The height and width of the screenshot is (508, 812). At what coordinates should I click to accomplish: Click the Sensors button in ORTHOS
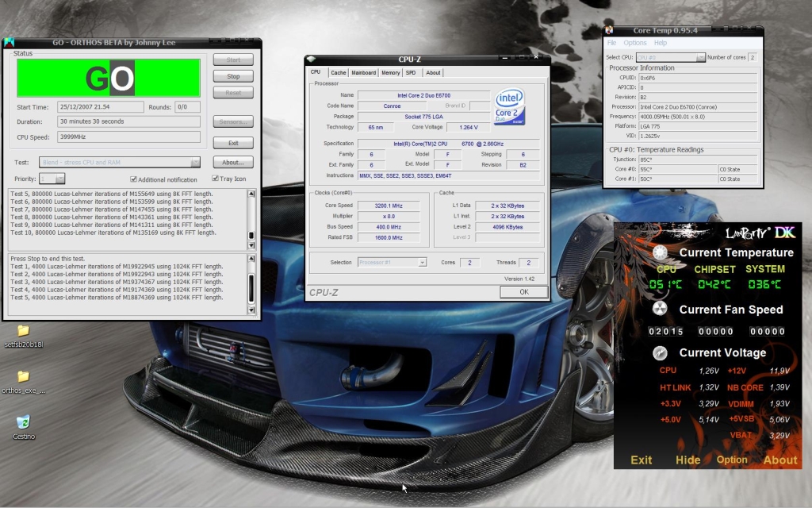point(233,121)
